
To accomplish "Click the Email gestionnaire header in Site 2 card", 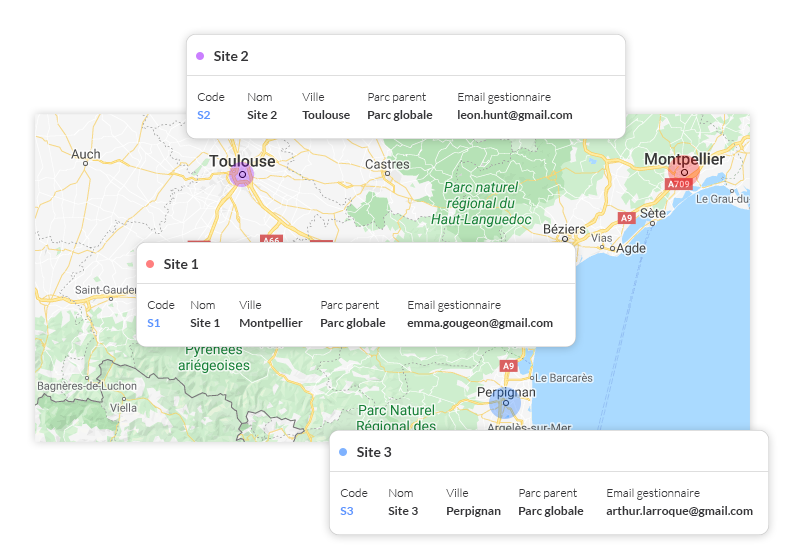I will point(504,97).
